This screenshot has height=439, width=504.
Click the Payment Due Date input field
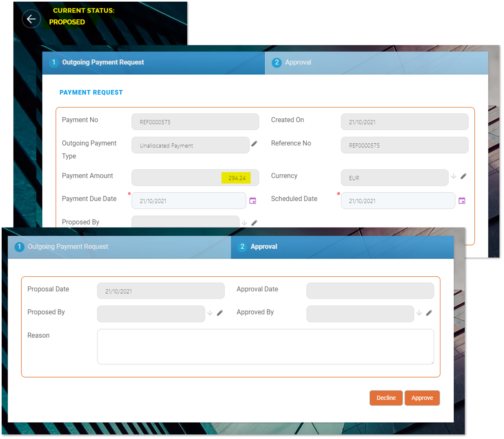click(x=188, y=201)
